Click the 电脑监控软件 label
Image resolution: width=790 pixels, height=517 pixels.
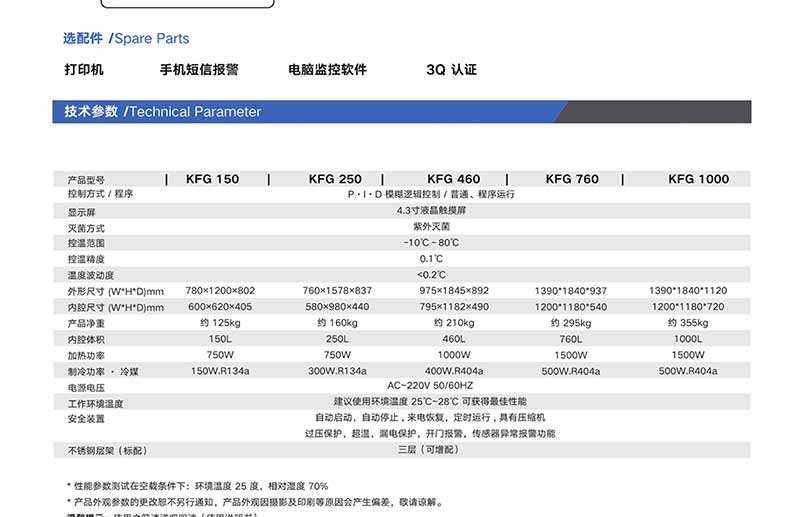tap(327, 70)
